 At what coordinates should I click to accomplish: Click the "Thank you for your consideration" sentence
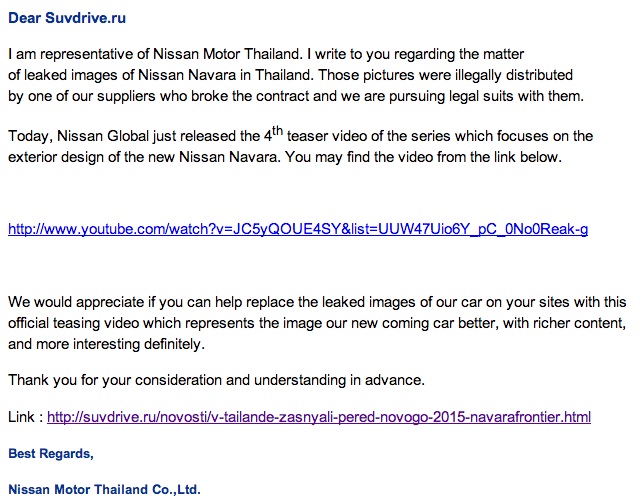pyautogui.click(x=216, y=380)
